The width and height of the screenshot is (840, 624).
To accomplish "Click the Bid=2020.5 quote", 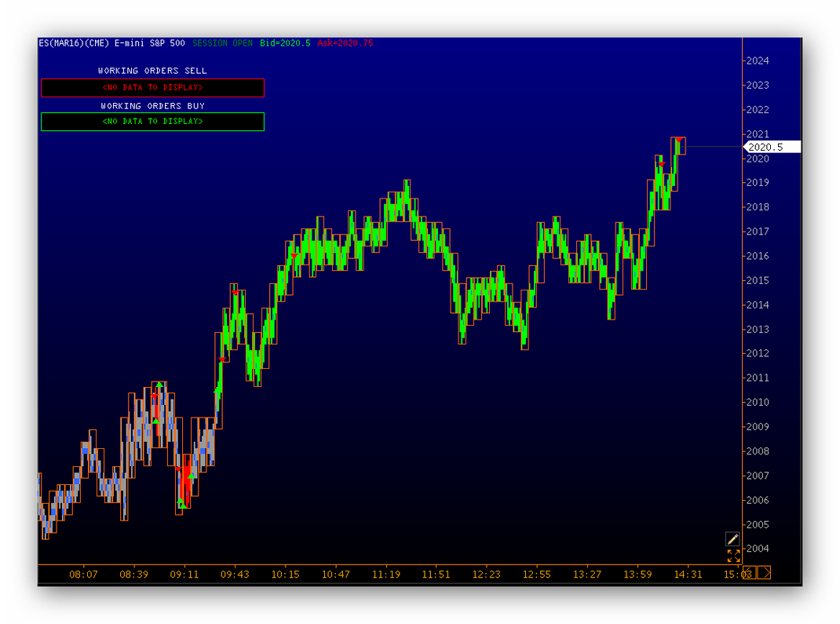I will [x=285, y=43].
